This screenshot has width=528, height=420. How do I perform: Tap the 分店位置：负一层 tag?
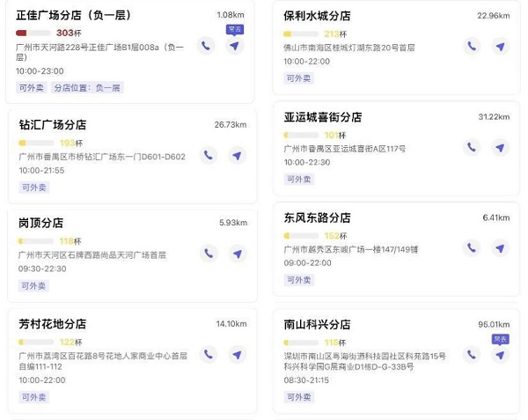click(87, 87)
